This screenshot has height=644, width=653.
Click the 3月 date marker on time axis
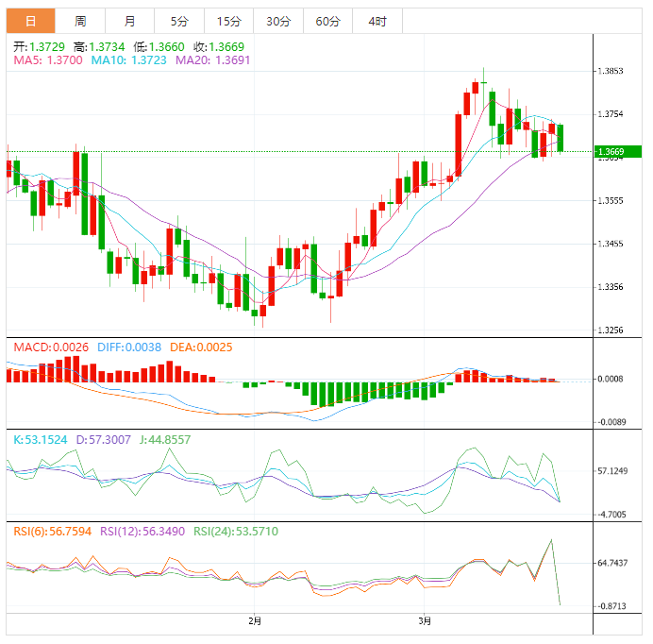[425, 620]
